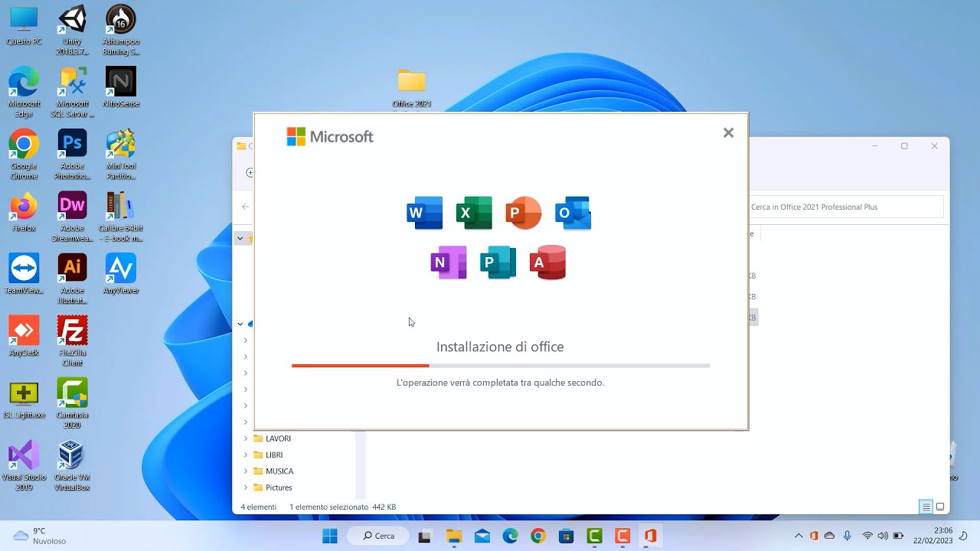The image size is (980, 551).
Task: Open Microsoft Store from the taskbar
Action: pyautogui.click(x=566, y=536)
